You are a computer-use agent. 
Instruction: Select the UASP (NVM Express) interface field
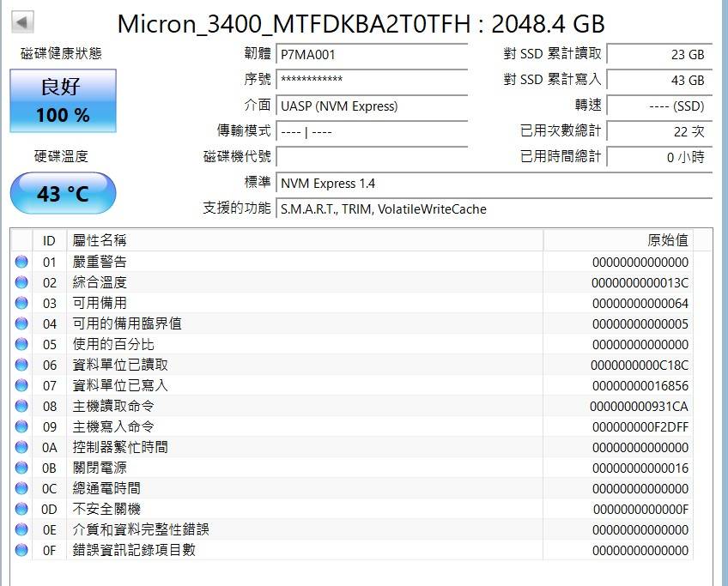[373, 106]
